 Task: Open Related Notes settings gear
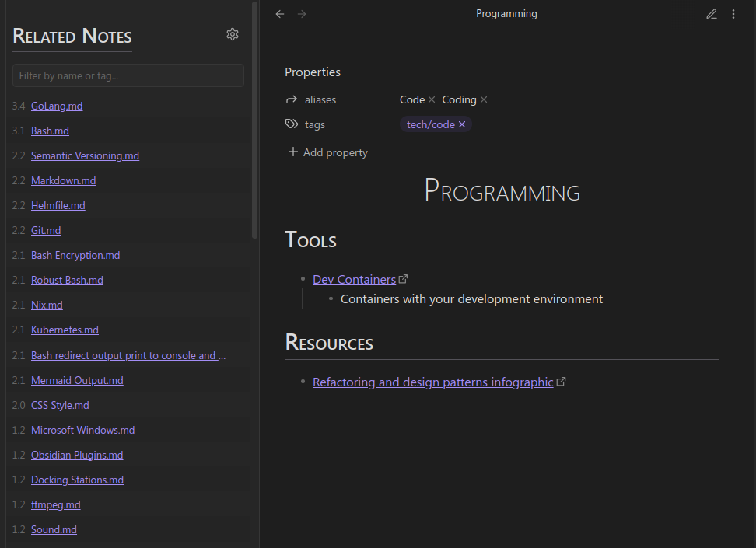tap(233, 34)
